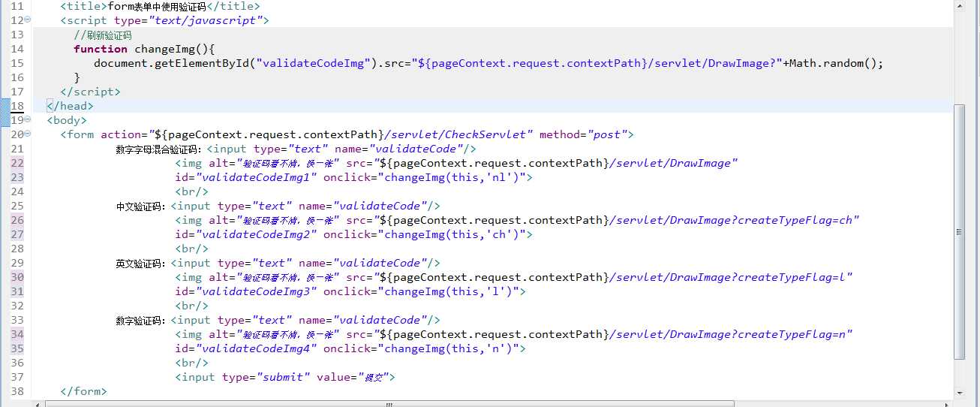Click the 'function' keyword on line 14
Screen dimensions: 980x407
coord(101,49)
